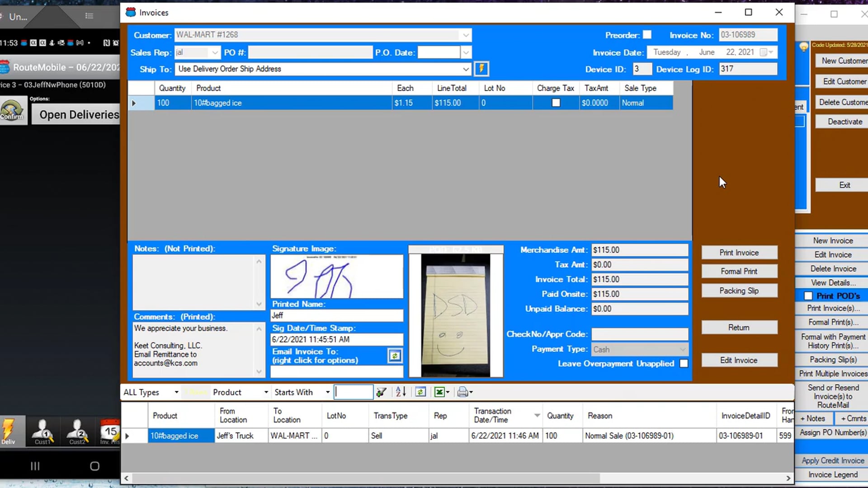Click the lightning bolt icon beside Ship To
Image resolution: width=868 pixels, height=488 pixels.
(x=481, y=69)
